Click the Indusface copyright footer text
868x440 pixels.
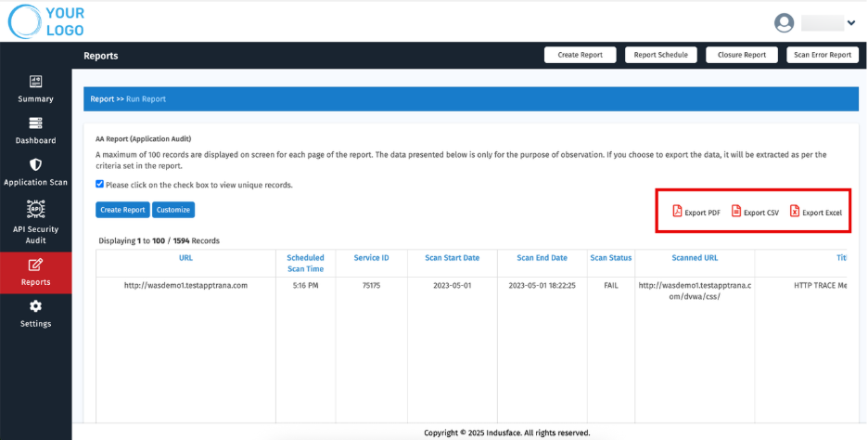pyautogui.click(x=507, y=433)
